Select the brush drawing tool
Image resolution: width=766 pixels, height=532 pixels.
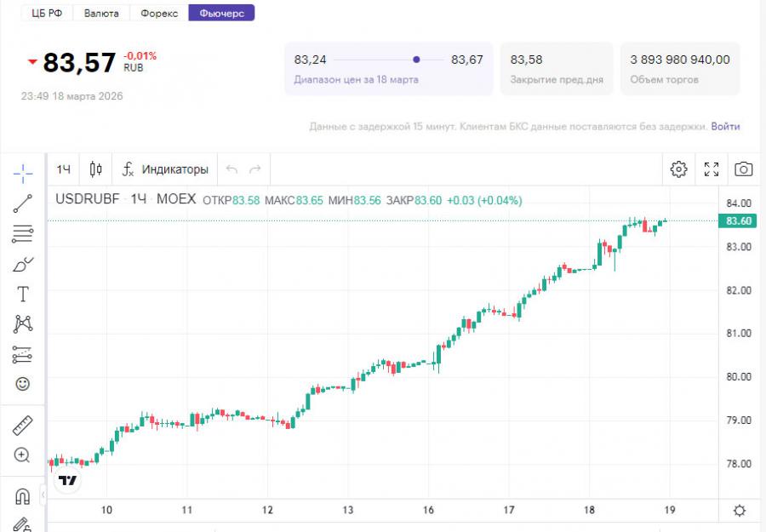[x=23, y=264]
